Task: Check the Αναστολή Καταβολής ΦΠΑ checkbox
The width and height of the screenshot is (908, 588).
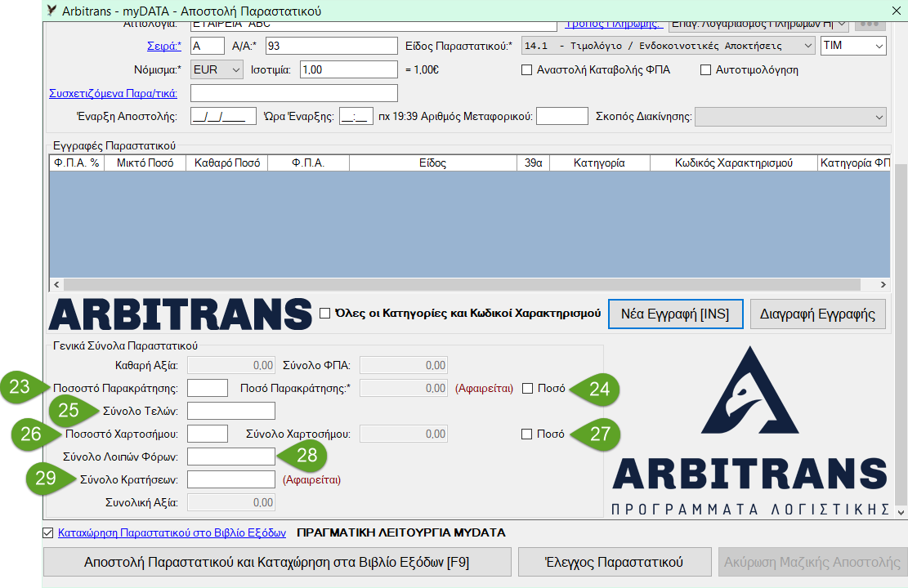Action: [526, 70]
